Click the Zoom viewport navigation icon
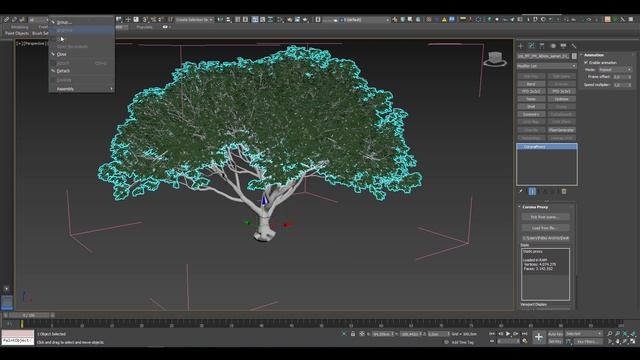Screen dimensions: 640x360 click(610, 334)
